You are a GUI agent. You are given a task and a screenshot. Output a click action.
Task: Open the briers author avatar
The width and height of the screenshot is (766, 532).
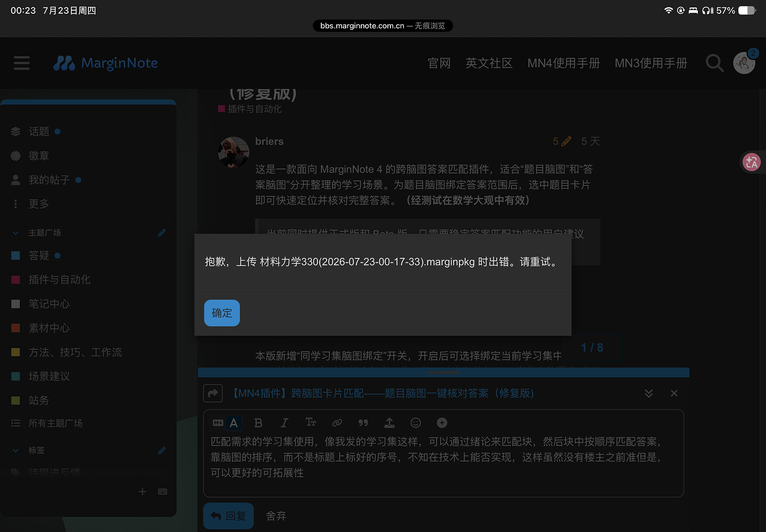234,152
